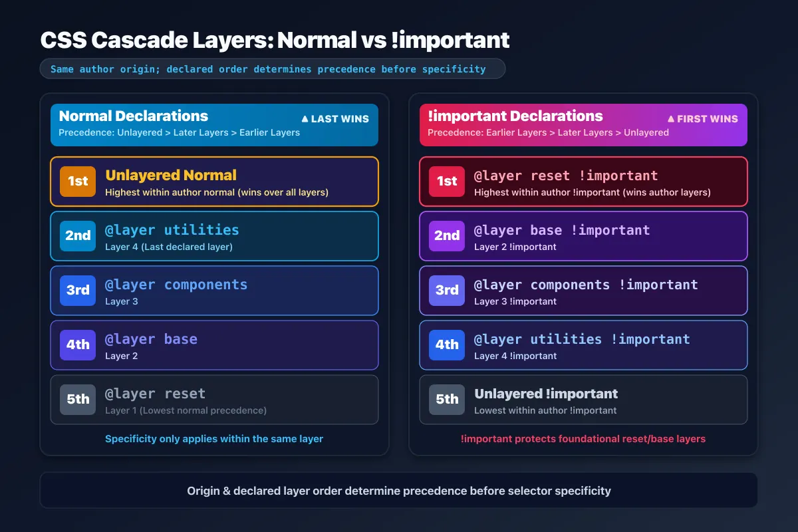
Task: Click 'Layer 3 !important' subtitle
Action: click(515, 301)
